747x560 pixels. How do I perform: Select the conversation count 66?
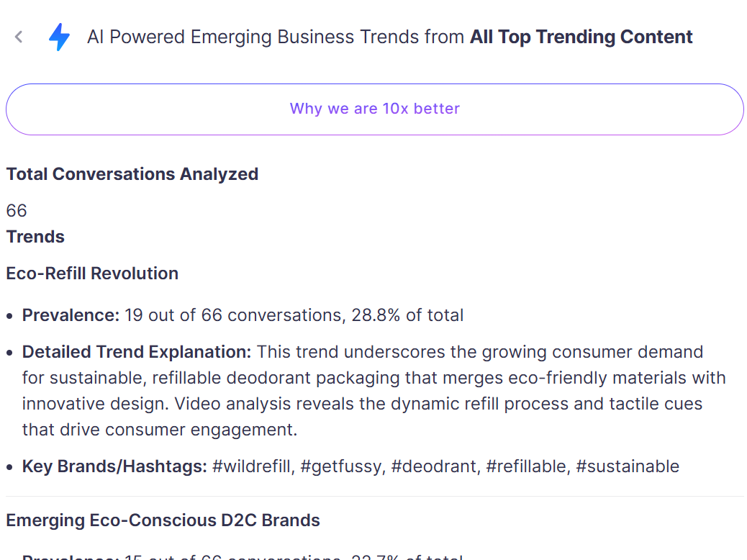pos(17,210)
